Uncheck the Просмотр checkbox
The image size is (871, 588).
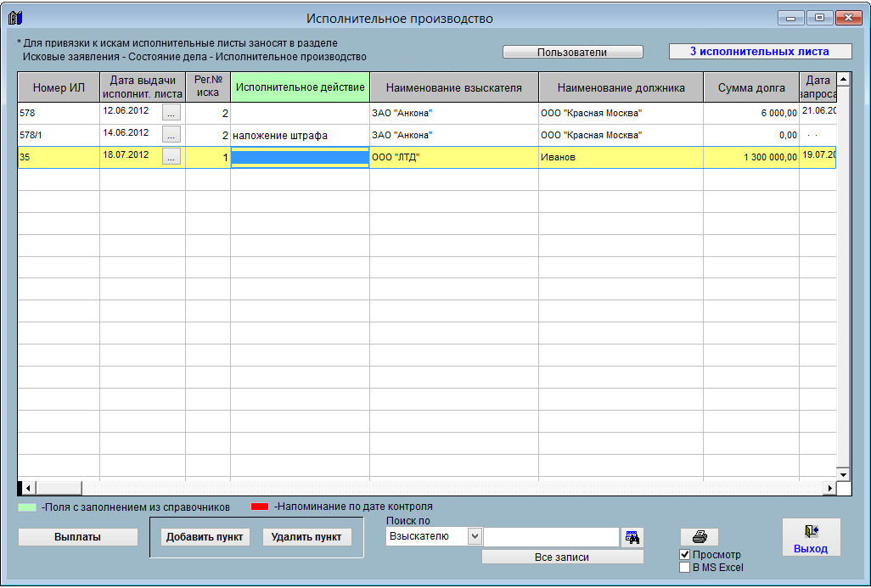click(685, 555)
